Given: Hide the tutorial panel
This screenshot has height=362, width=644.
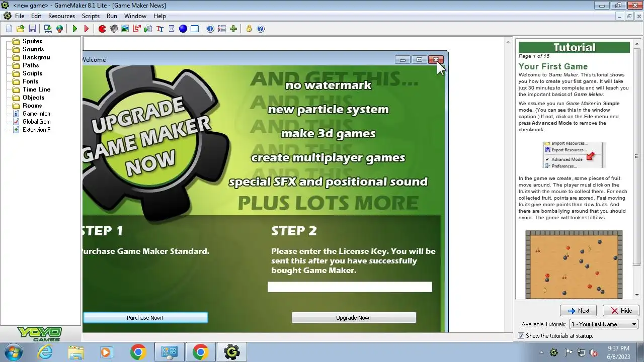Looking at the screenshot, I should pyautogui.click(x=621, y=311).
